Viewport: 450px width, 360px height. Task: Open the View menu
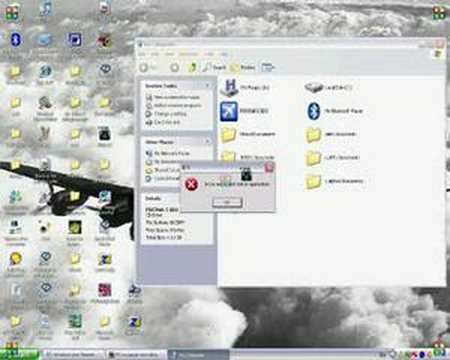[170, 54]
